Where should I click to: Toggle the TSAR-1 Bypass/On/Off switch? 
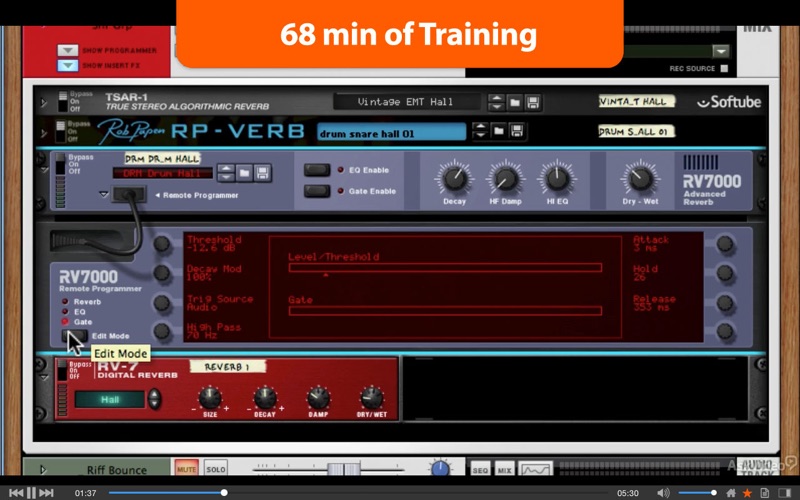62,102
